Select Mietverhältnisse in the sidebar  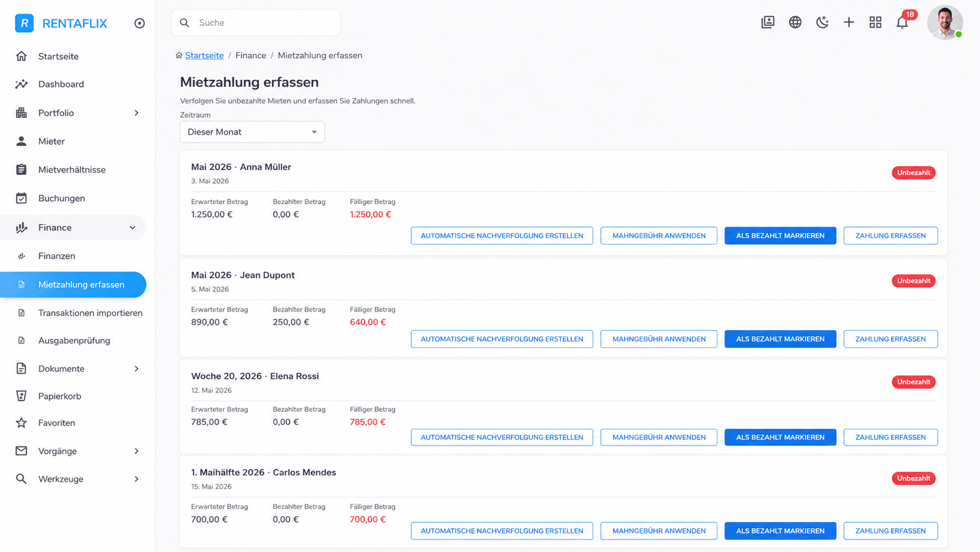[73, 170]
